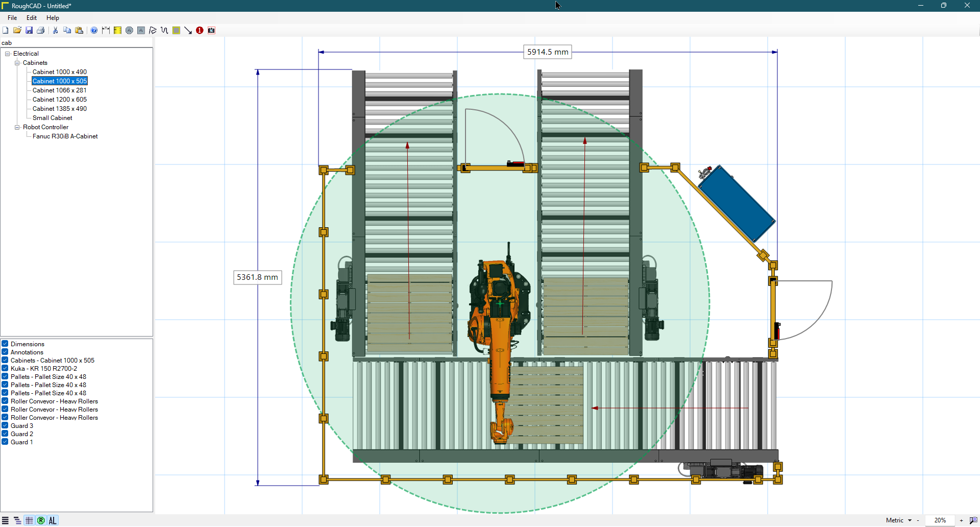Select the yellow ruler tool
The height and width of the screenshot is (527, 980).
[x=117, y=31]
